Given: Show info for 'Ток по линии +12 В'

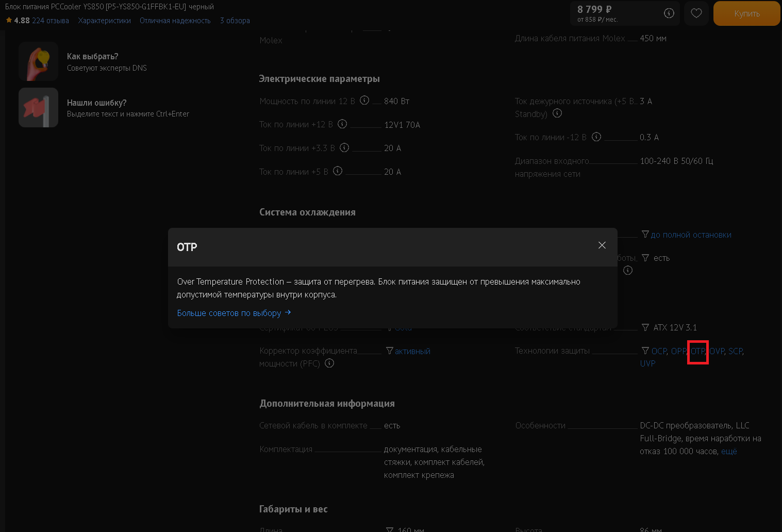Looking at the screenshot, I should pyautogui.click(x=342, y=124).
